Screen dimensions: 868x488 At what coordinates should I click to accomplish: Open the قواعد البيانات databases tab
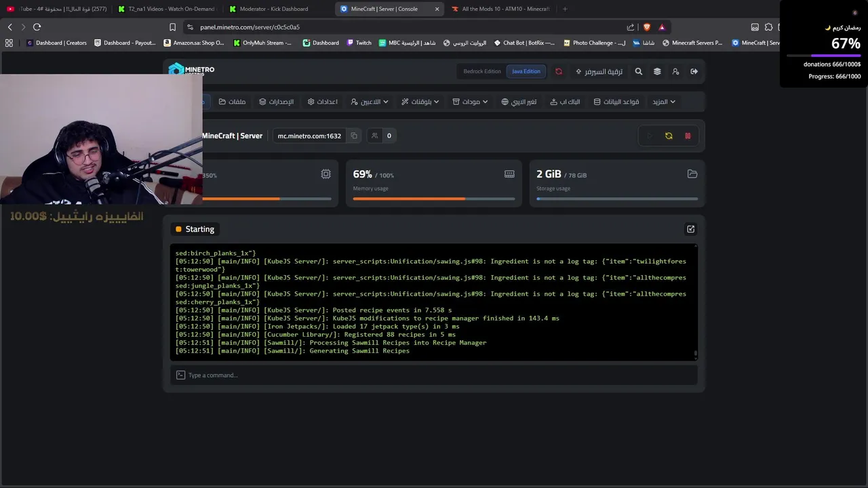[616, 102]
